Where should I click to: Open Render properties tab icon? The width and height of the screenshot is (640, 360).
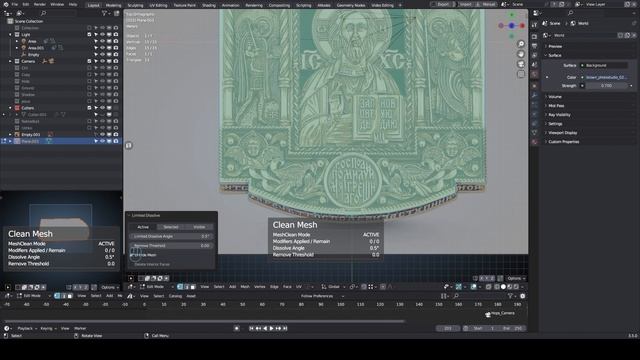coord(534,36)
